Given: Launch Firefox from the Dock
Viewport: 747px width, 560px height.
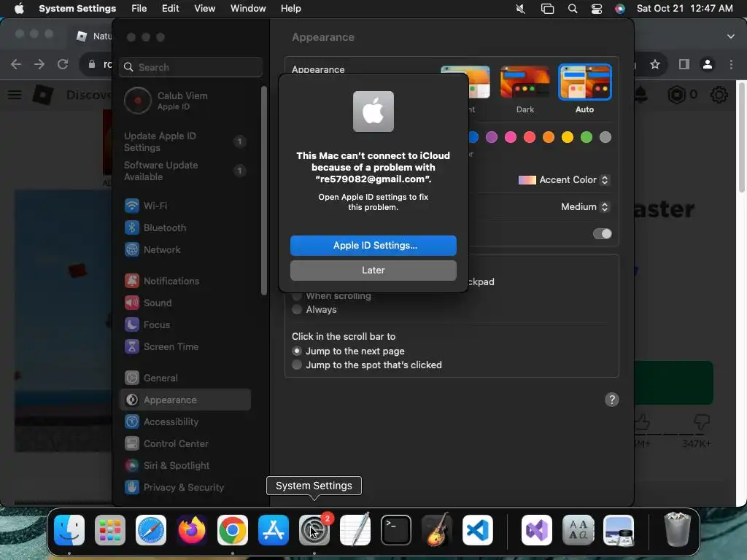Looking at the screenshot, I should [x=192, y=530].
